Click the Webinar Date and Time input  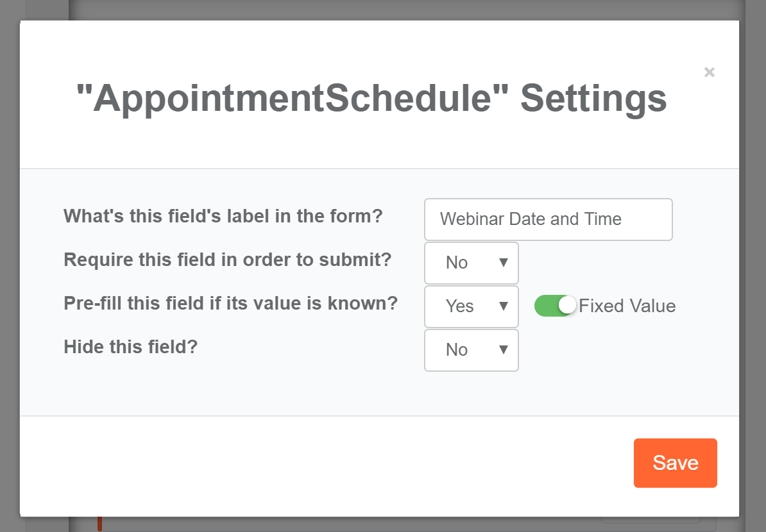[548, 219]
